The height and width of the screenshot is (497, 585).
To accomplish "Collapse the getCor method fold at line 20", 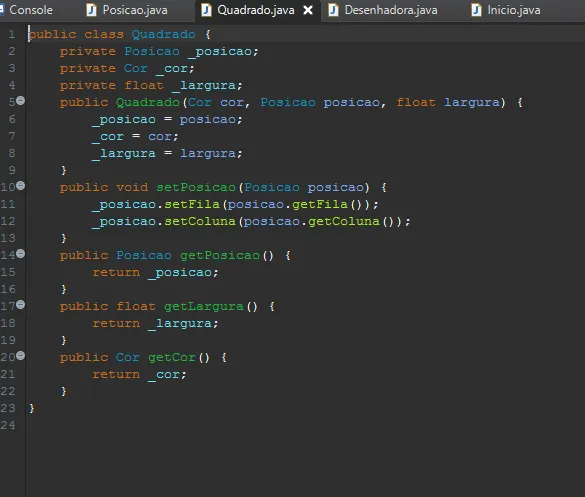I will pos(21,356).
